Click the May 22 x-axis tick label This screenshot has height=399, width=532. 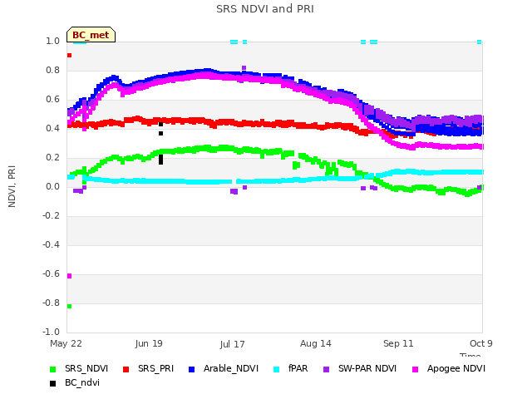point(66,343)
